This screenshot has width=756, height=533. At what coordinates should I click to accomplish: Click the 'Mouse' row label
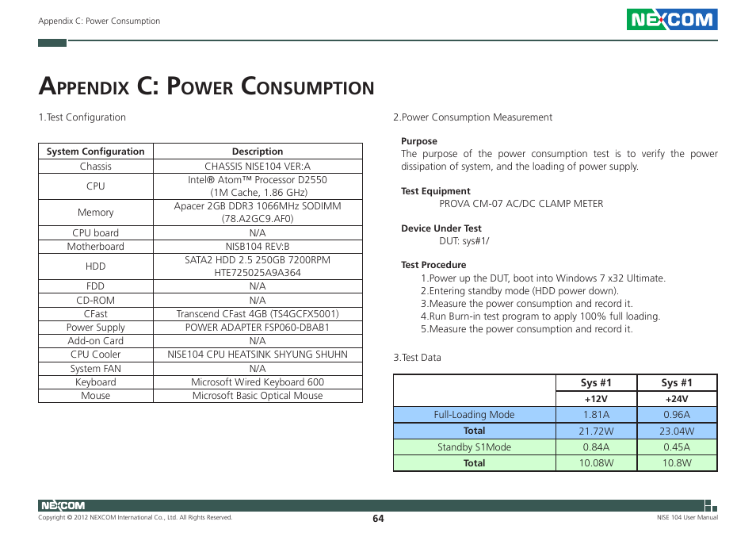point(95,396)
